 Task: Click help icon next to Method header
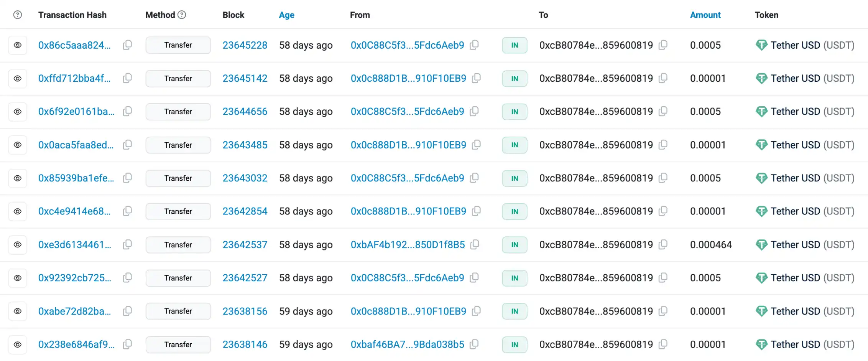pyautogui.click(x=182, y=15)
